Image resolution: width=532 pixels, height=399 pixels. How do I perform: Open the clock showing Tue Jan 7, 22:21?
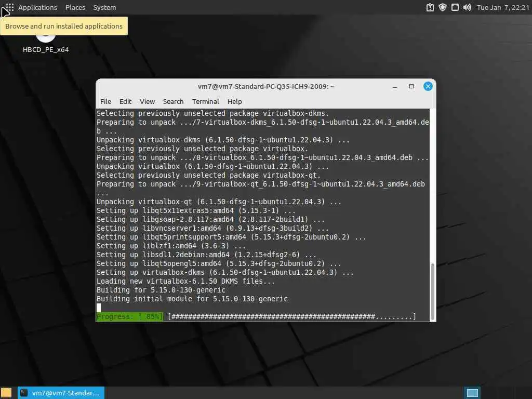pyautogui.click(x=503, y=7)
